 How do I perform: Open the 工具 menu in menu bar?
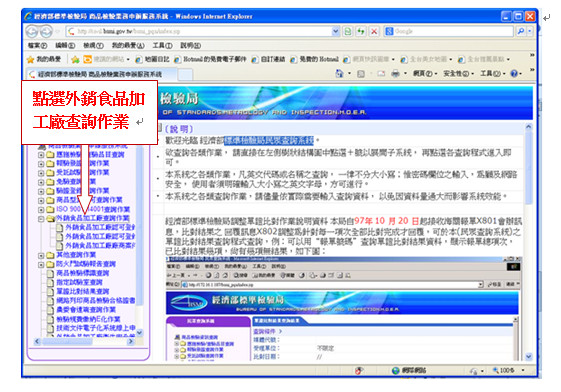pyautogui.click(x=162, y=45)
